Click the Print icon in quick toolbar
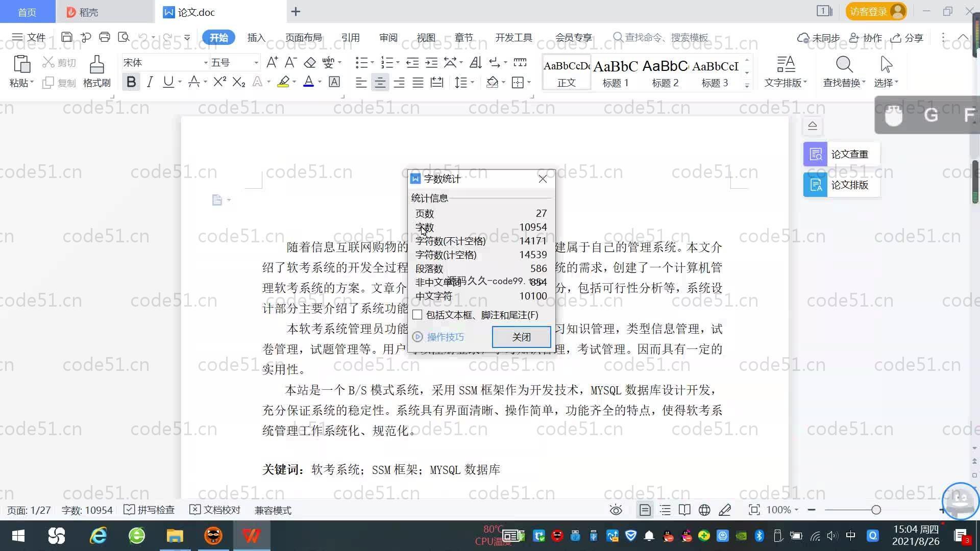The height and width of the screenshot is (551, 980). (105, 37)
